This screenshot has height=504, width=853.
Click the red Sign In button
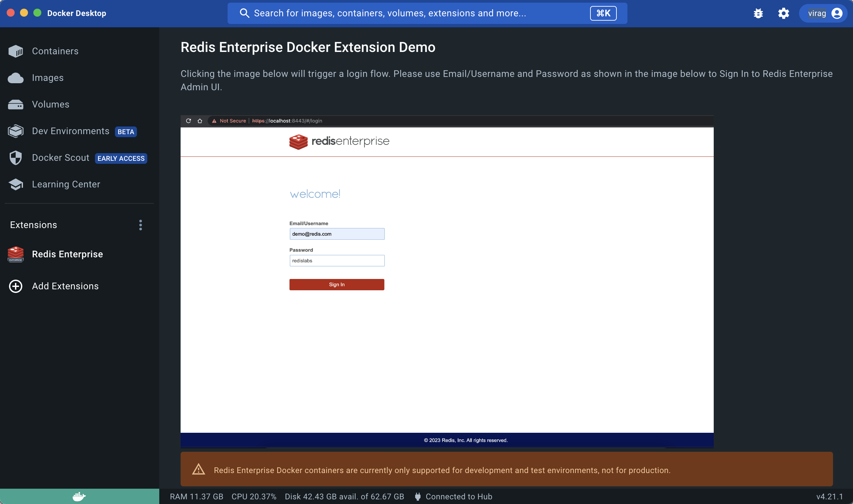(337, 285)
